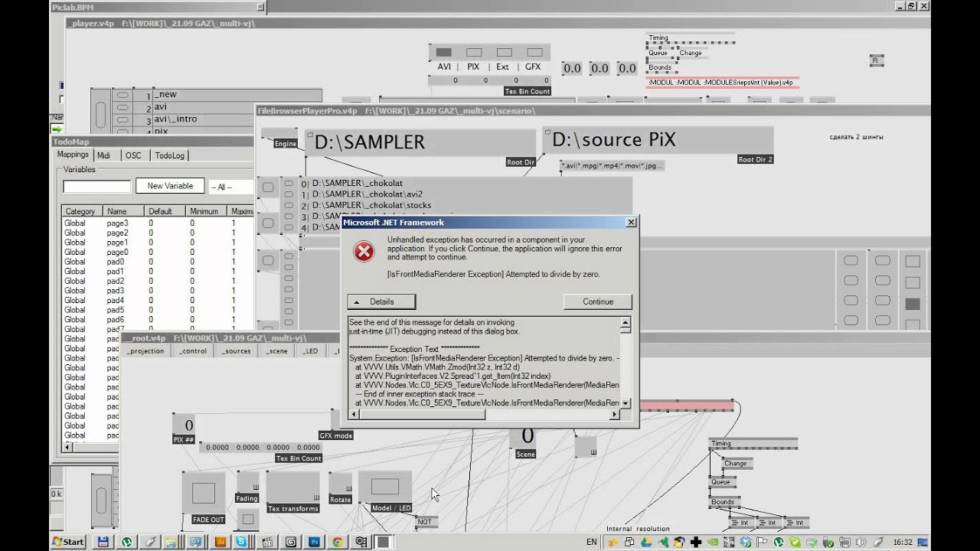Toggle the button beside D:\SAMPLER\_chokolat row 0
This screenshot has height=551, width=980.
tap(289, 184)
